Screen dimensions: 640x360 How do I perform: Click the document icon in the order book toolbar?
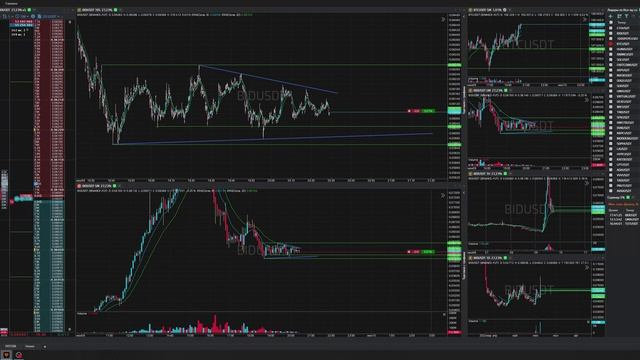pos(40,16)
